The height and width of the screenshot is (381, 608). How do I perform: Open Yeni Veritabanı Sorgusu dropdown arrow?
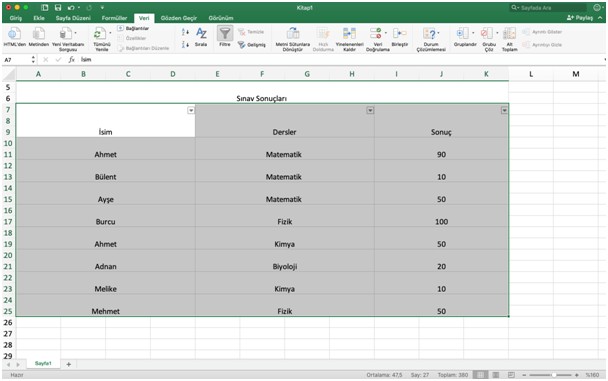pos(75,33)
